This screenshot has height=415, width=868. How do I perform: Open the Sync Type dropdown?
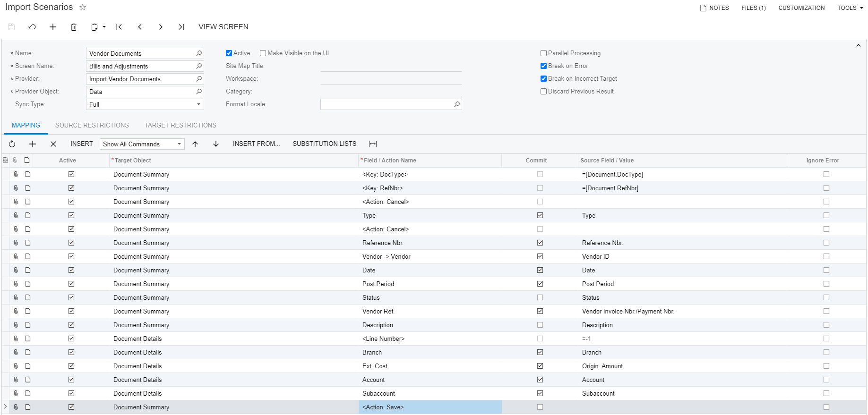(x=198, y=104)
